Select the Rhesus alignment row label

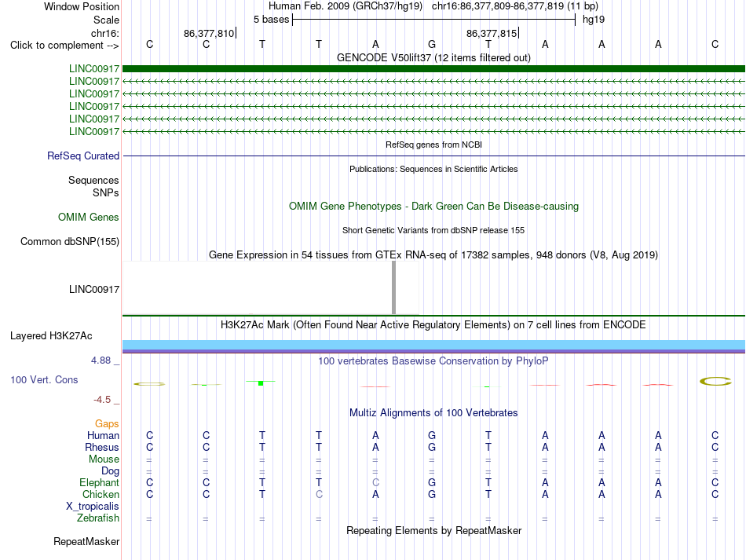pyautogui.click(x=102, y=447)
